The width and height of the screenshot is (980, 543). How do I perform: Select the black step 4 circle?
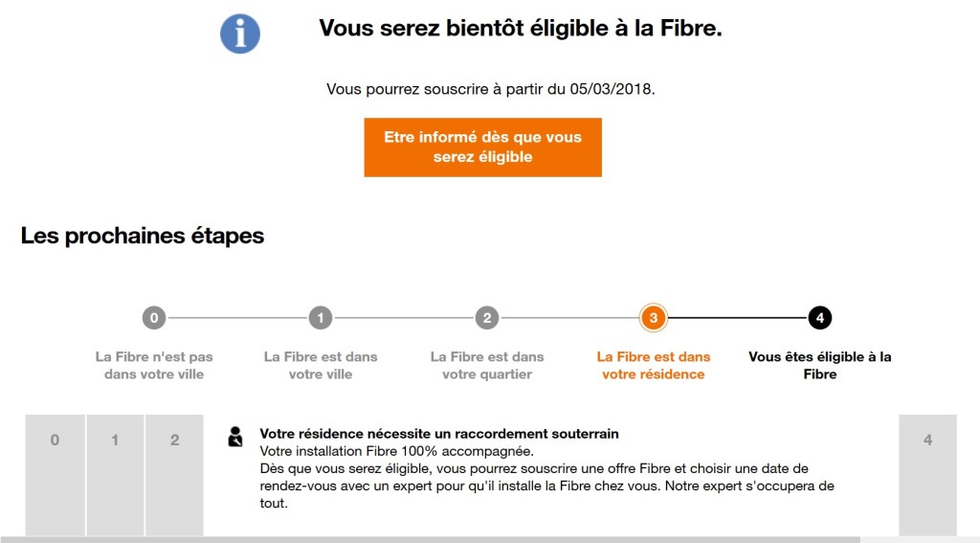pos(820,318)
